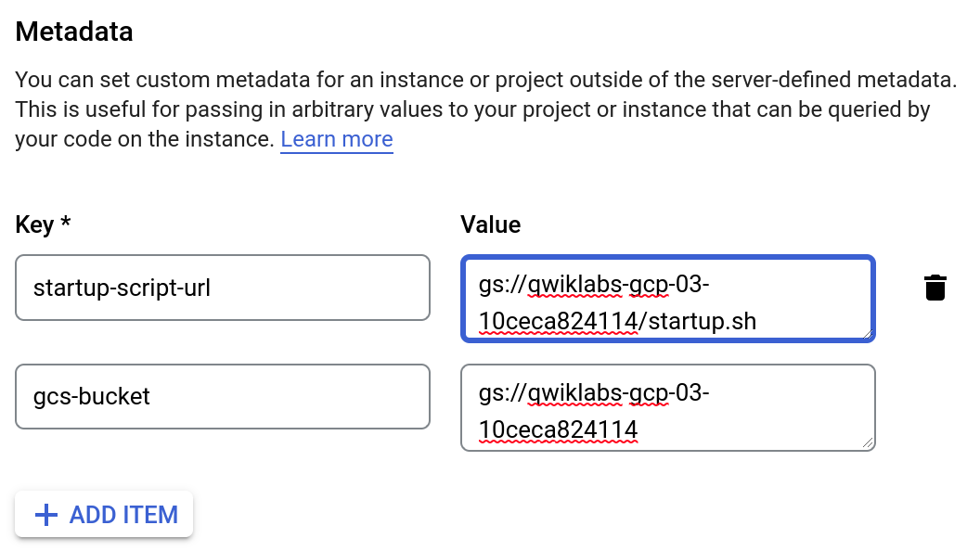Click the resize grip on startup-script-url value box
980x551 pixels.
(x=868, y=337)
